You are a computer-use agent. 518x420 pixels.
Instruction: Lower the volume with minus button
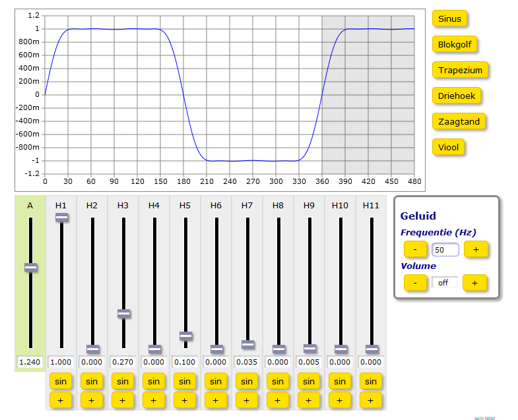coord(415,283)
